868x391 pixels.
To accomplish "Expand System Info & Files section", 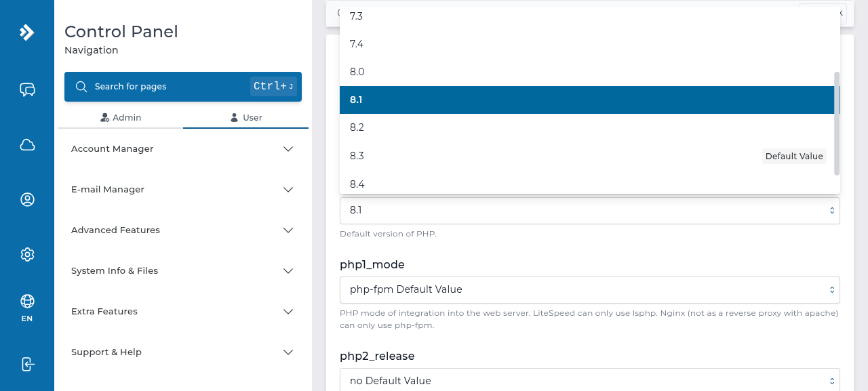I will coord(183,271).
